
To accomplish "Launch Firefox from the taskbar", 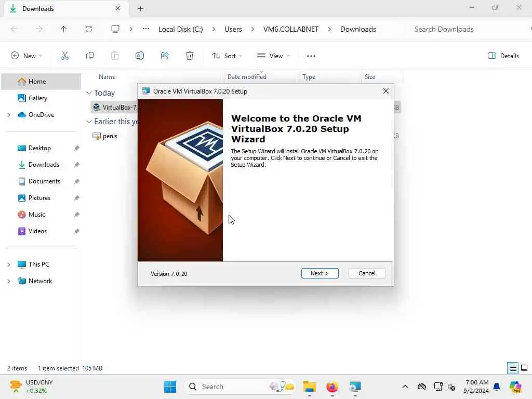I will [x=332, y=387].
